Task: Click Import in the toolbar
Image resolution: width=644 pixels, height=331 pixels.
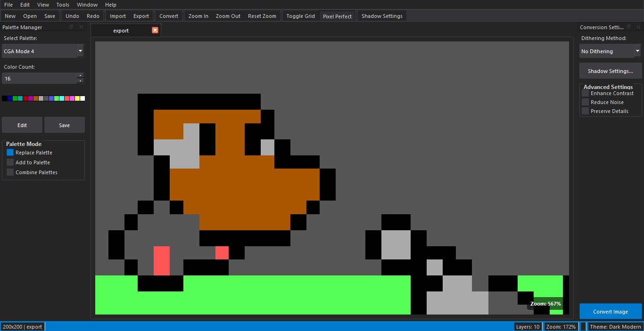Action: [118, 16]
